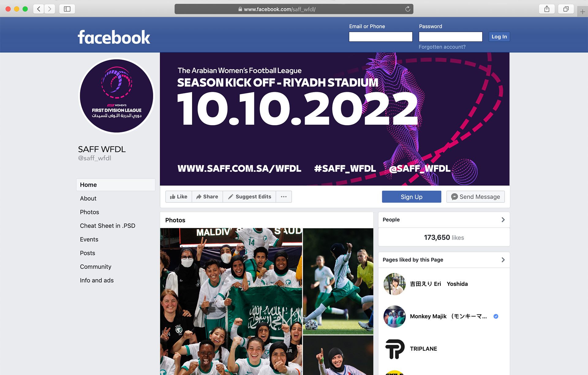Open the Safari share icon
The width and height of the screenshot is (588, 375).
547,9
